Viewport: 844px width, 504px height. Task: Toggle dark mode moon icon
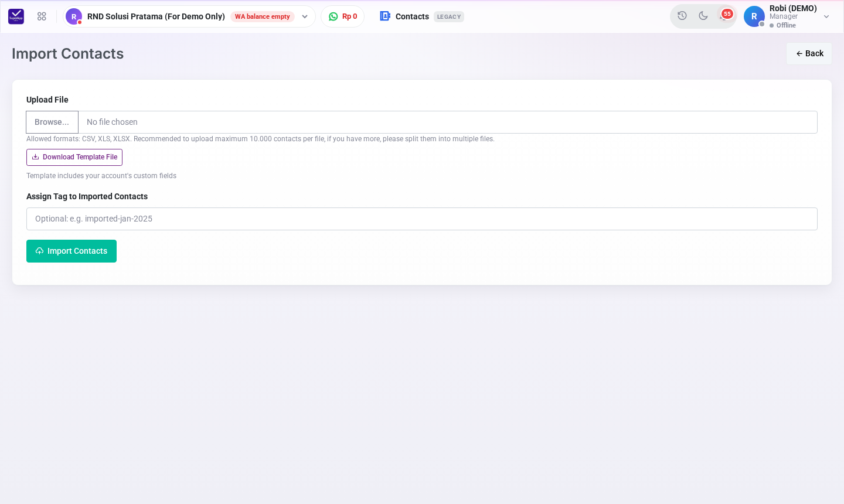pos(703,16)
